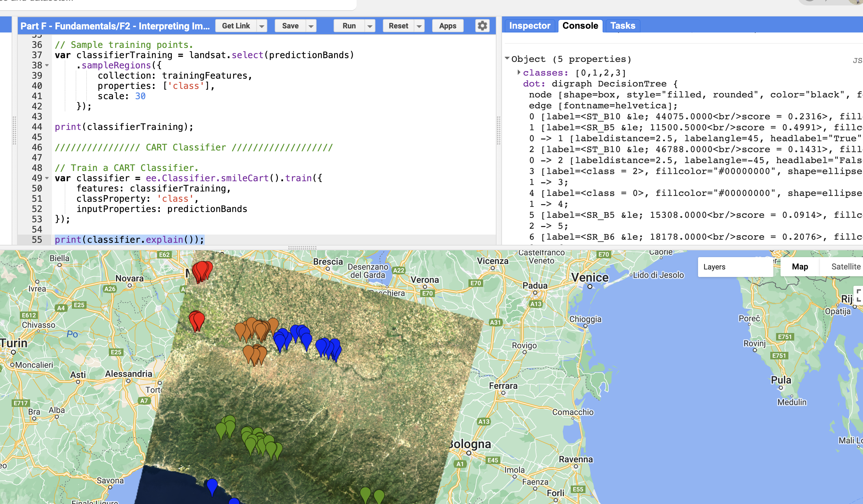The height and width of the screenshot is (504, 863).
Task: Toggle code fold arrow at line 38
Action: (x=47, y=65)
